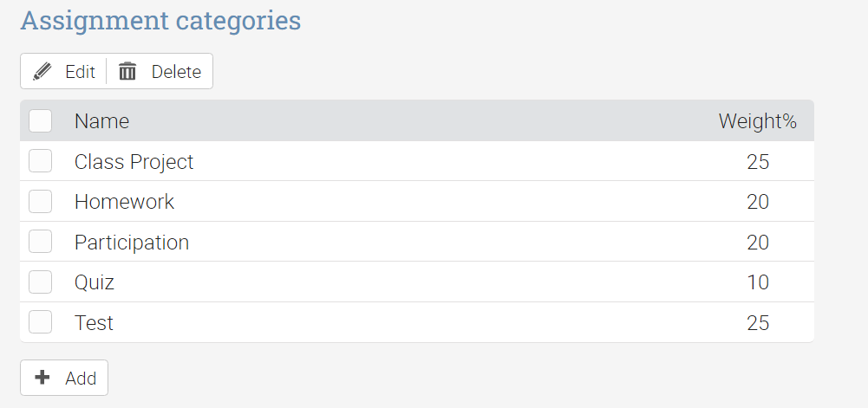Select the Quiz category name
Viewport: 868px width, 408px height.
pyautogui.click(x=95, y=282)
